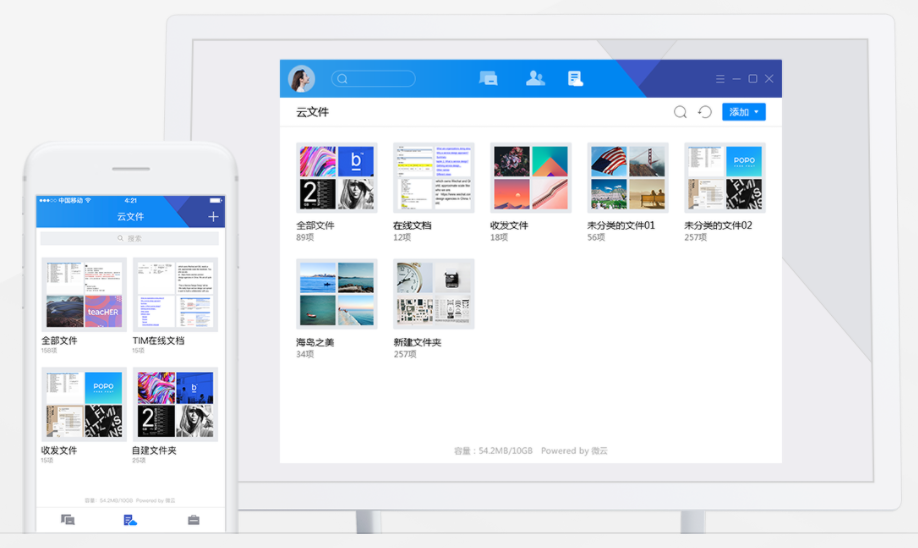Open the 自建文件夹 folder thumbnail on phone

175,405
